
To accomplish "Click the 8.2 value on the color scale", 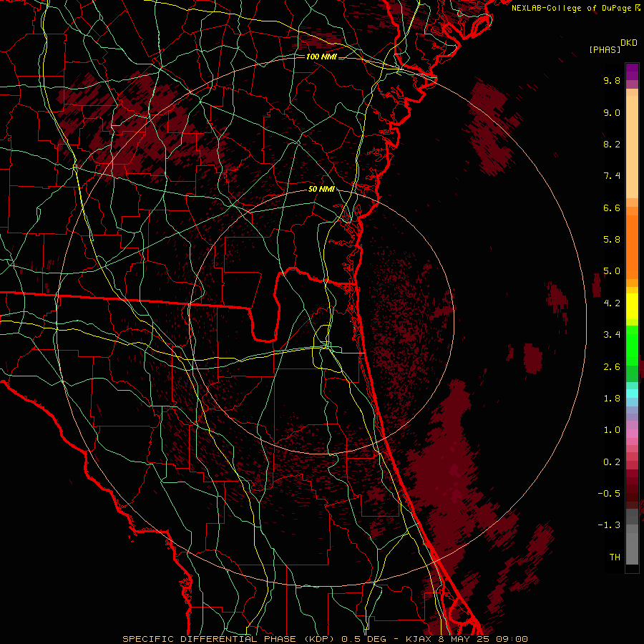I will 612,144.
